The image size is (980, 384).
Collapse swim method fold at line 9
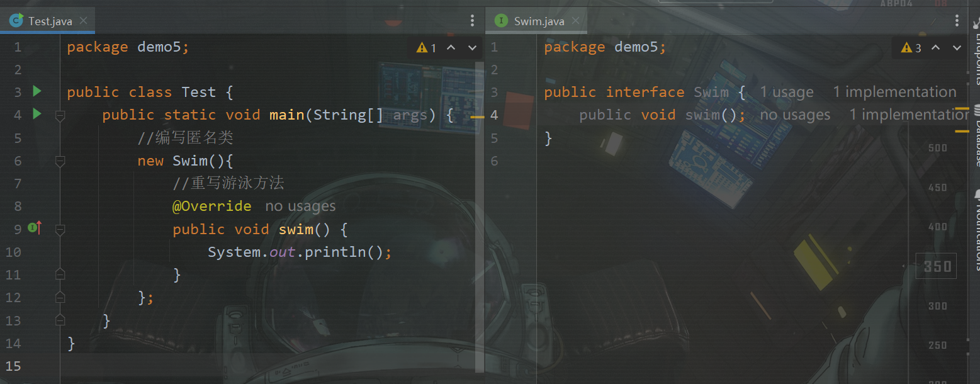coord(60,230)
